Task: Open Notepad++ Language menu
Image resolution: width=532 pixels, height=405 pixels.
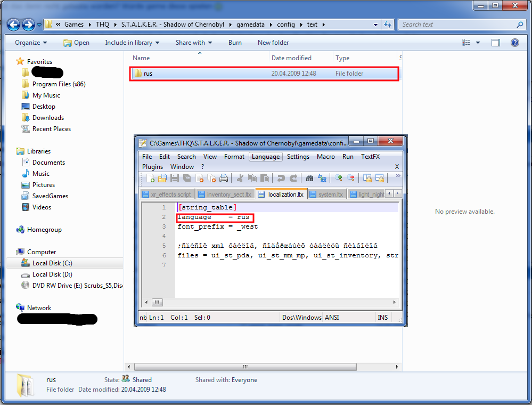Action: click(x=266, y=157)
